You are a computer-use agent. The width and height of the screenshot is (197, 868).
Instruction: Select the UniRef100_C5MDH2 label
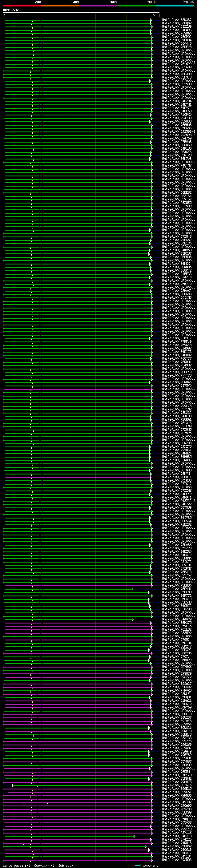(177, 778)
